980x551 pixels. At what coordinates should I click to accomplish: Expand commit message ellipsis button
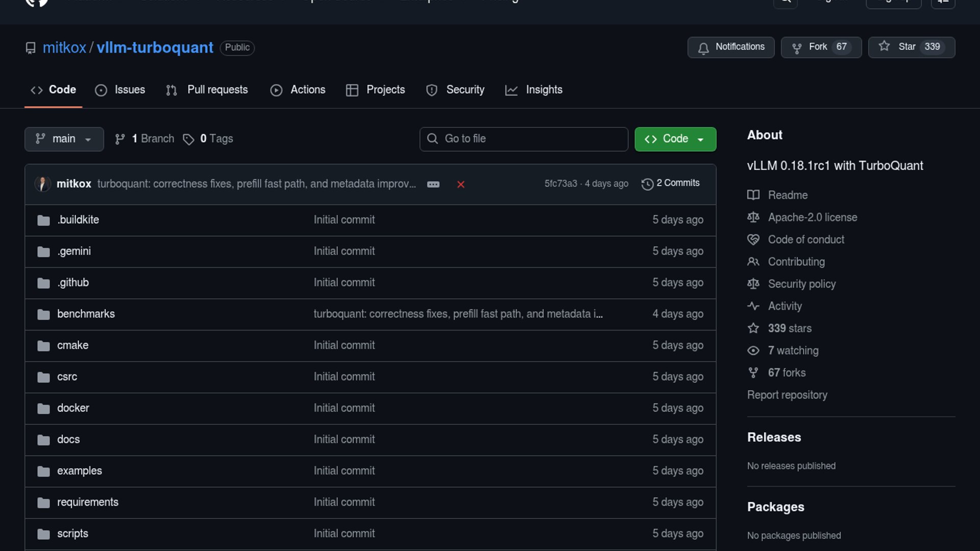tap(433, 184)
